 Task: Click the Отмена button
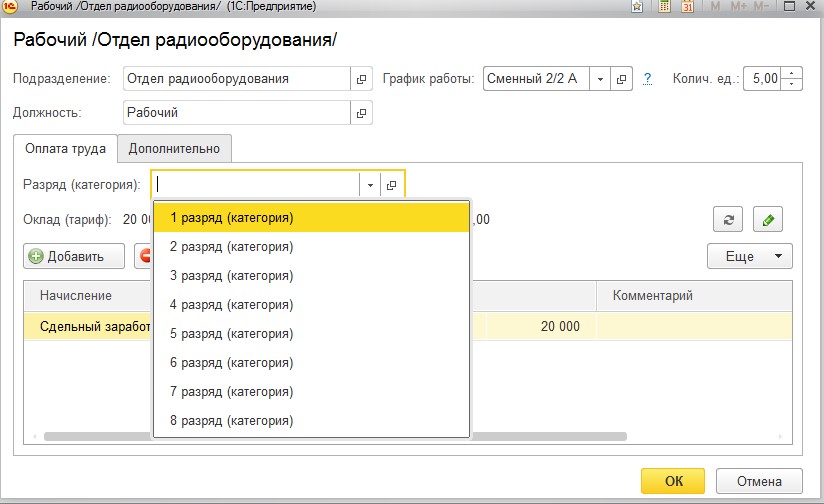[x=759, y=481]
